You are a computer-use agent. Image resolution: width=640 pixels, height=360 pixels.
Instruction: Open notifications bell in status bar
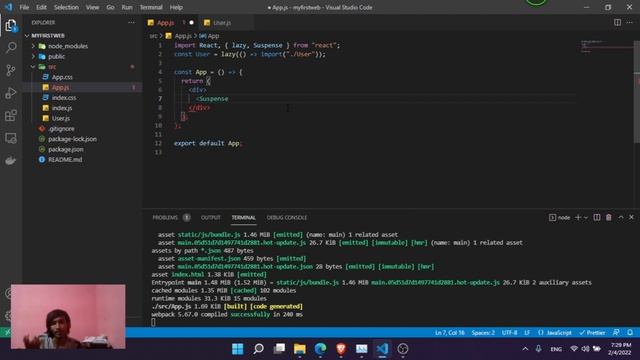[630, 333]
